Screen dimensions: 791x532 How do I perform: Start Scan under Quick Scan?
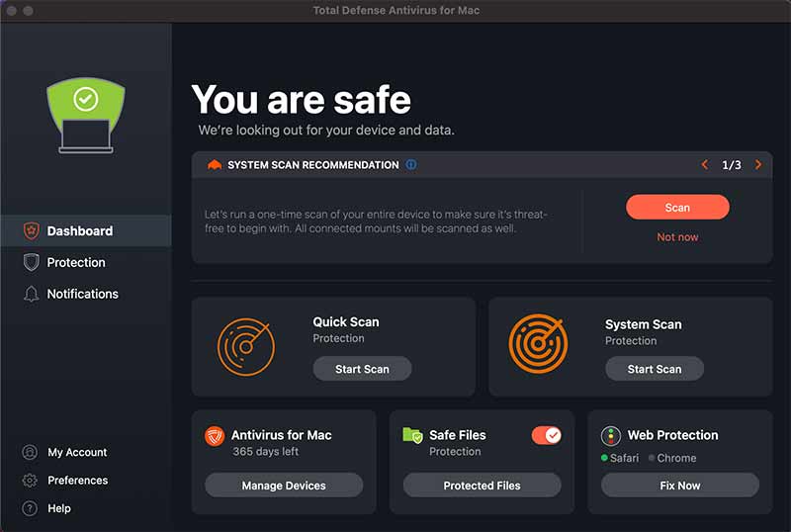(362, 369)
